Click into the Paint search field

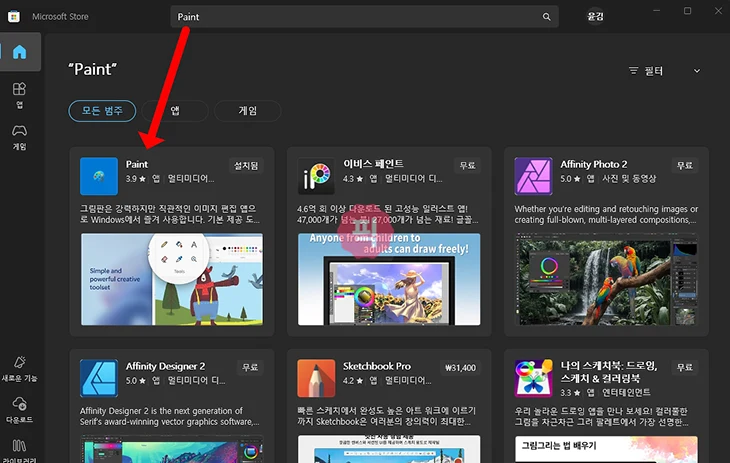point(364,17)
